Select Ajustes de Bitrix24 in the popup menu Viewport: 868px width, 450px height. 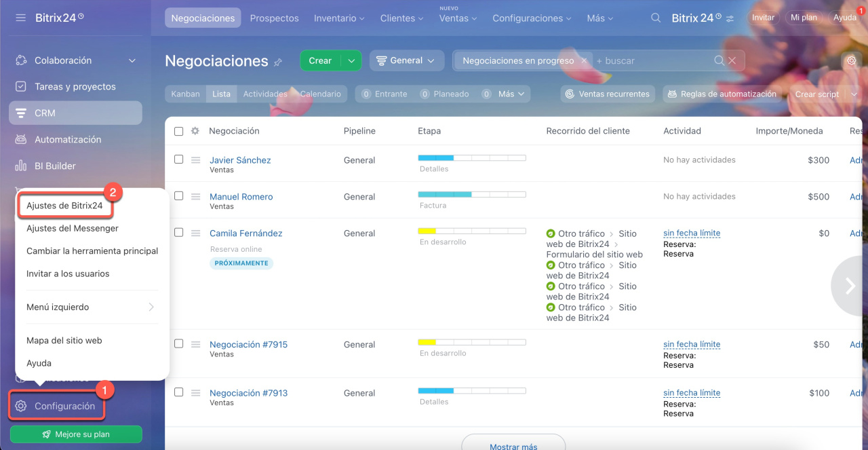(64, 206)
